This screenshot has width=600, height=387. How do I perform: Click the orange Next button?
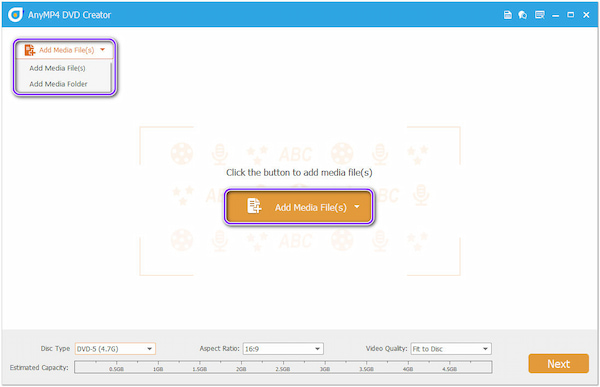click(558, 363)
